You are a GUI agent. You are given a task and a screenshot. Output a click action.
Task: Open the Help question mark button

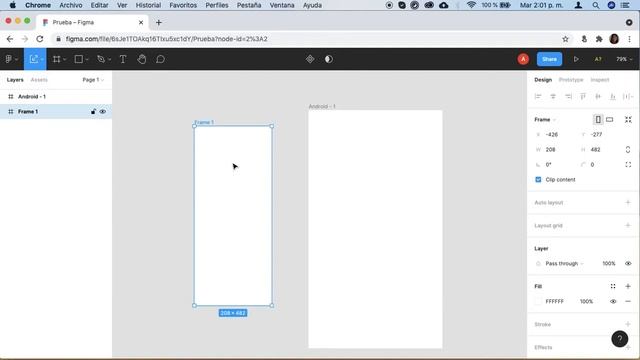click(x=620, y=339)
